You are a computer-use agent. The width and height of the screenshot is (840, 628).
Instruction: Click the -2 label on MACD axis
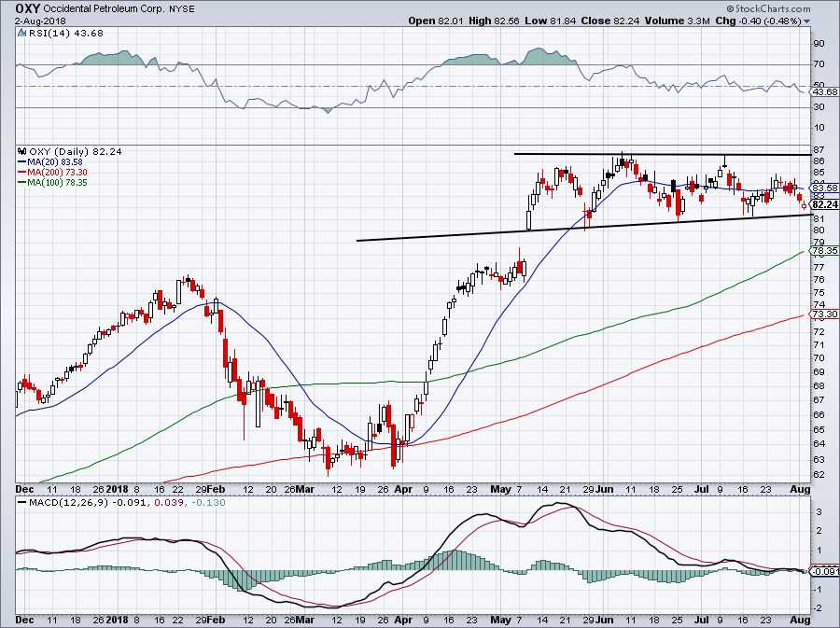818,608
